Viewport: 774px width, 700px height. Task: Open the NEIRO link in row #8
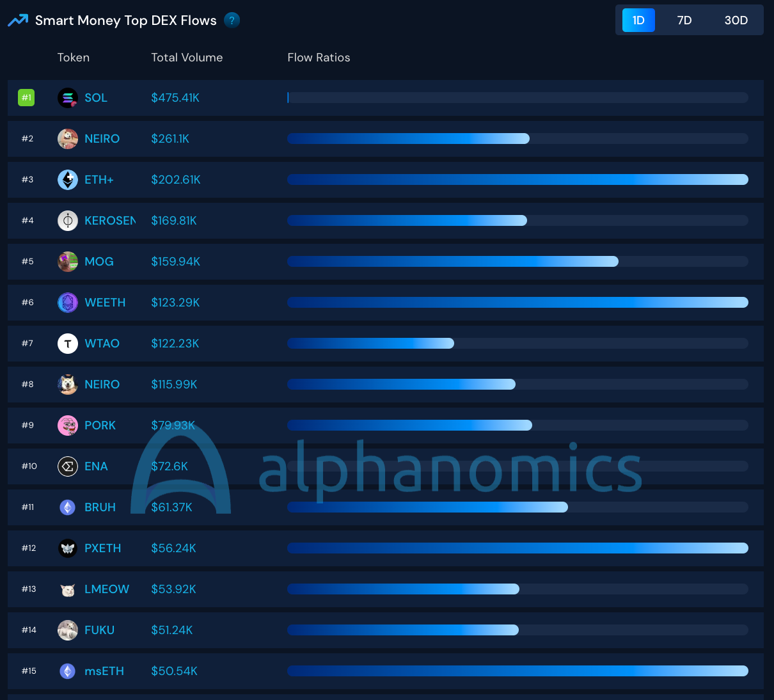click(102, 385)
